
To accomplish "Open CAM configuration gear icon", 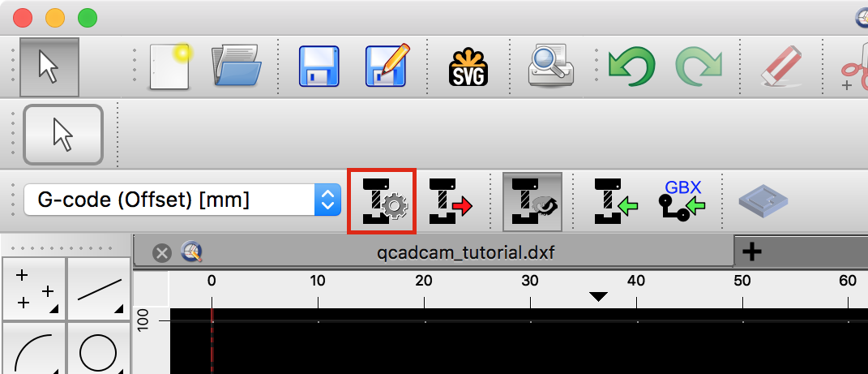I will click(381, 202).
